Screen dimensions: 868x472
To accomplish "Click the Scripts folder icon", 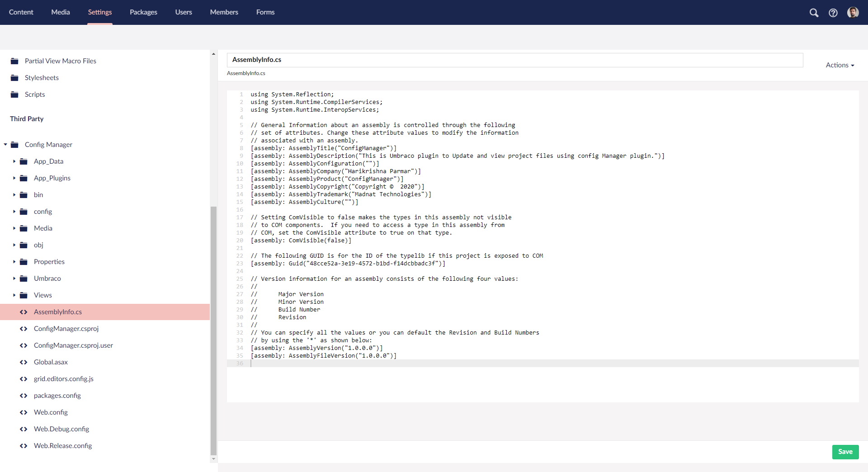I will [x=15, y=94].
